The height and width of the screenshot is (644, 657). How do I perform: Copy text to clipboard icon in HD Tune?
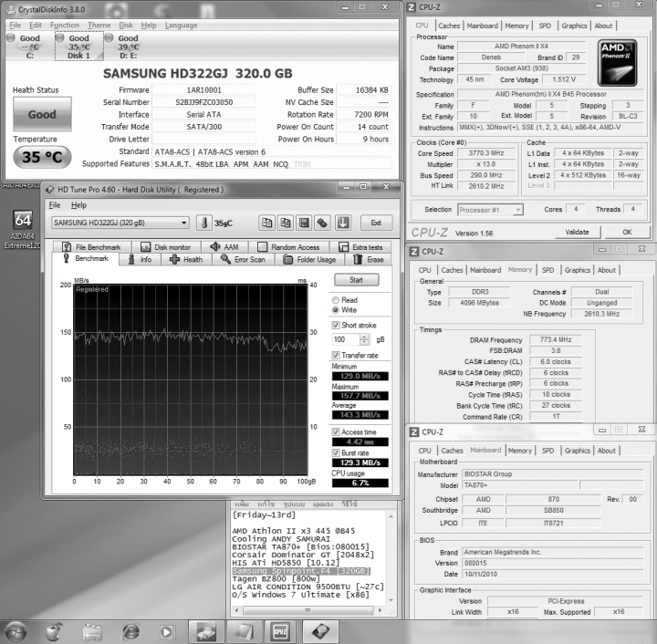(266, 223)
